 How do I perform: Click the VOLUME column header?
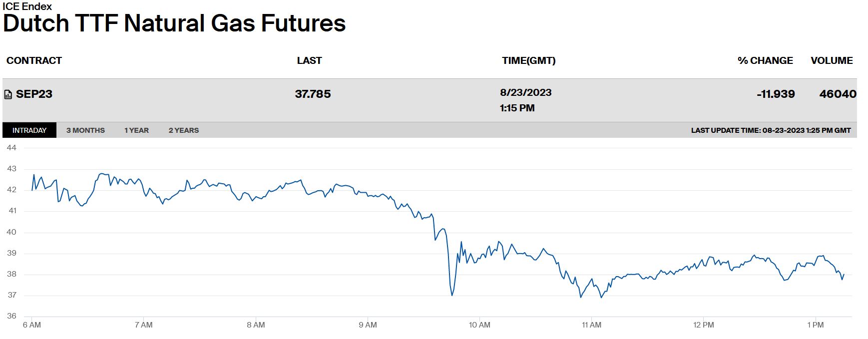(x=832, y=60)
